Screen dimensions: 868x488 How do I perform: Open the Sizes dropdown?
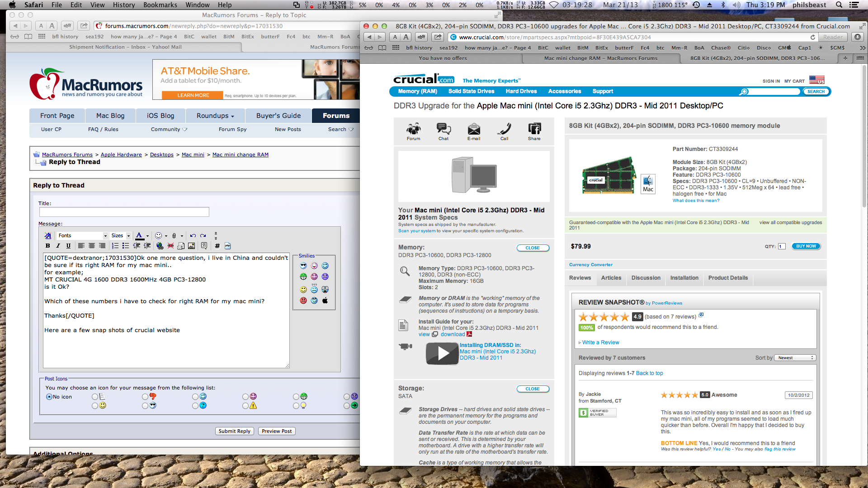[x=121, y=235]
